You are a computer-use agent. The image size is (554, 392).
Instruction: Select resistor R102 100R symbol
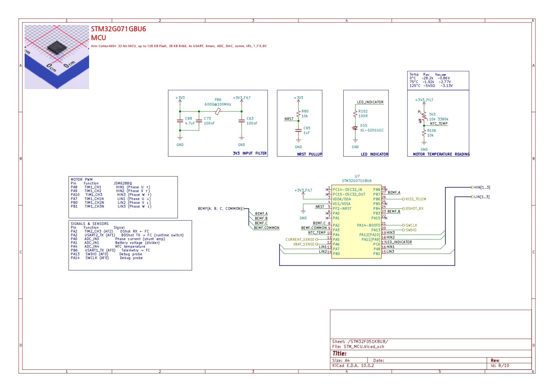click(x=355, y=114)
